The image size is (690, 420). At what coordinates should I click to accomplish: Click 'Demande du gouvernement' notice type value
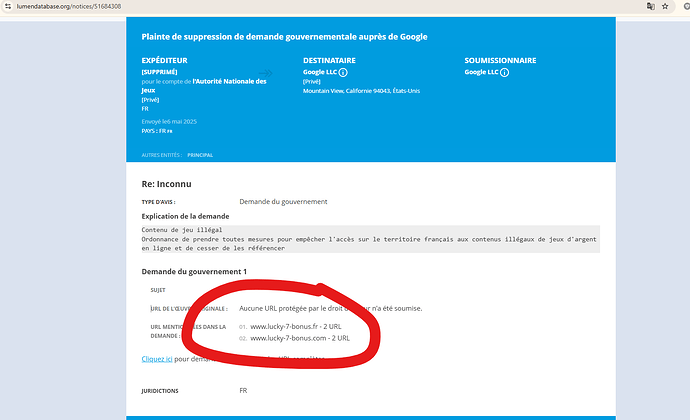283,202
